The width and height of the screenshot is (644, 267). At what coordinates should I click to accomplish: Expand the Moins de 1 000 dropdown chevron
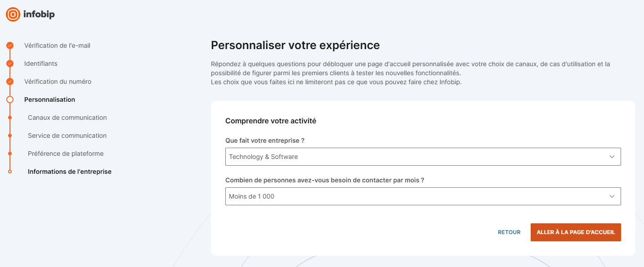pos(612,196)
